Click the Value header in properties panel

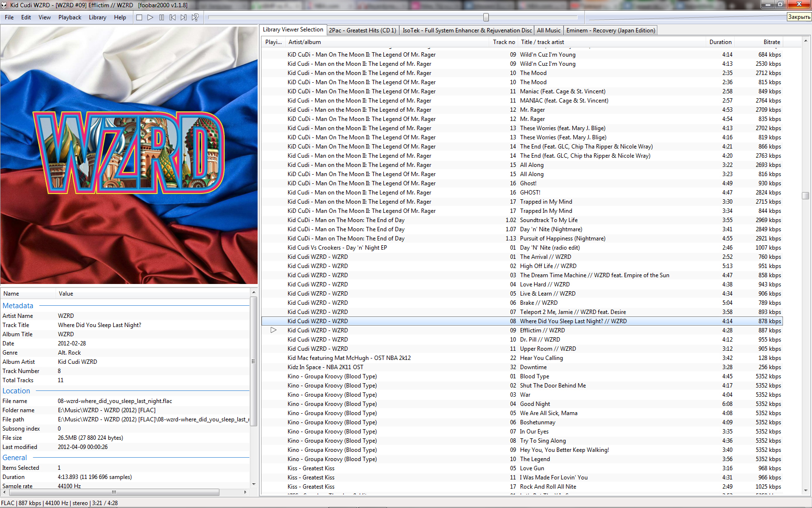click(153, 294)
